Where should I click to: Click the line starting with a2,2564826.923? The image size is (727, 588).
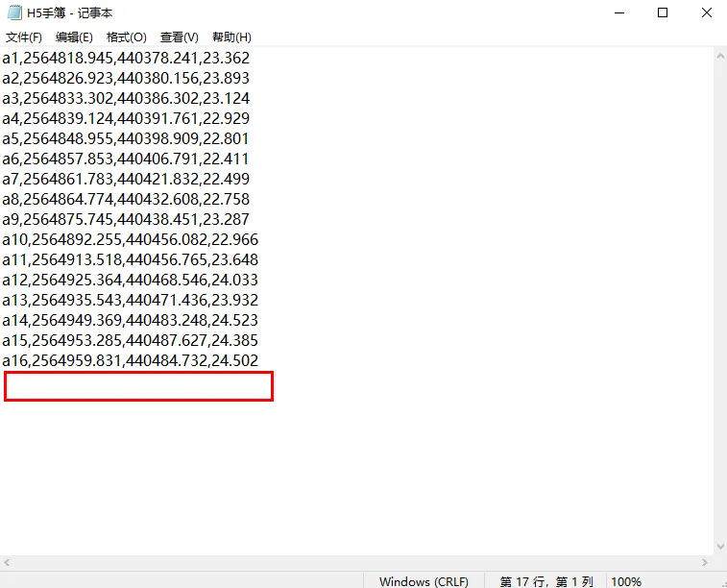(x=126, y=78)
